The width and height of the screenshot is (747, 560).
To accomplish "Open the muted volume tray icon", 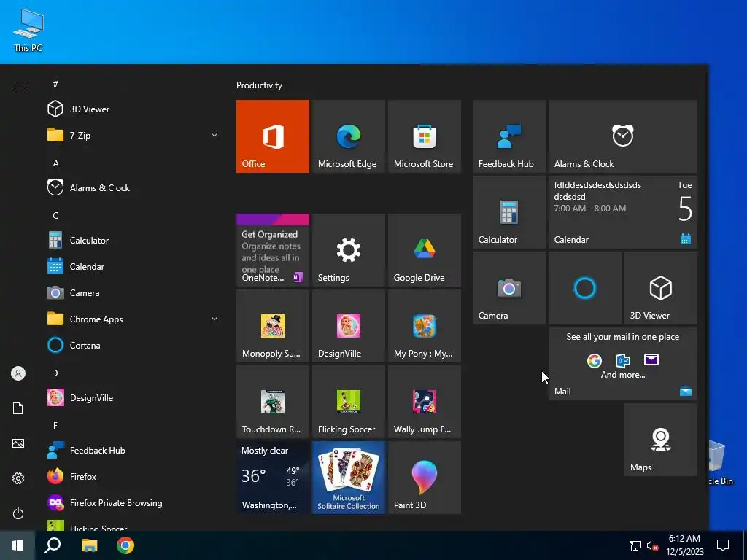I will coord(653,545).
